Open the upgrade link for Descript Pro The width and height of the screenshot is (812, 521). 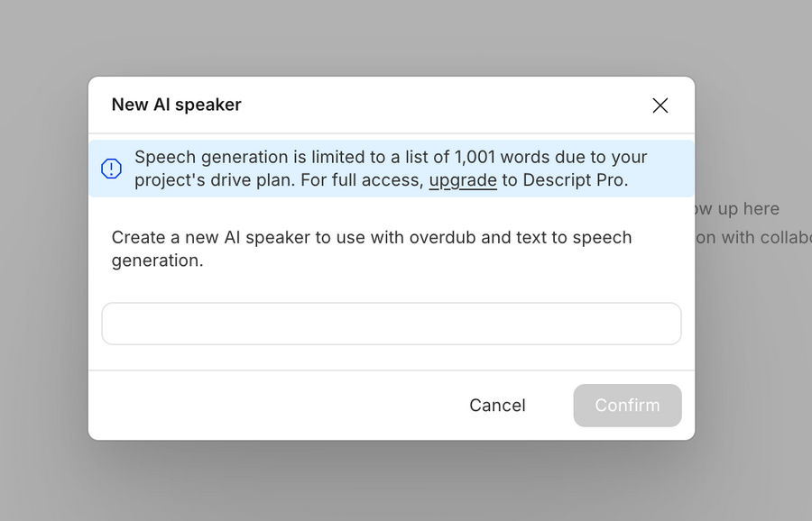(463, 180)
